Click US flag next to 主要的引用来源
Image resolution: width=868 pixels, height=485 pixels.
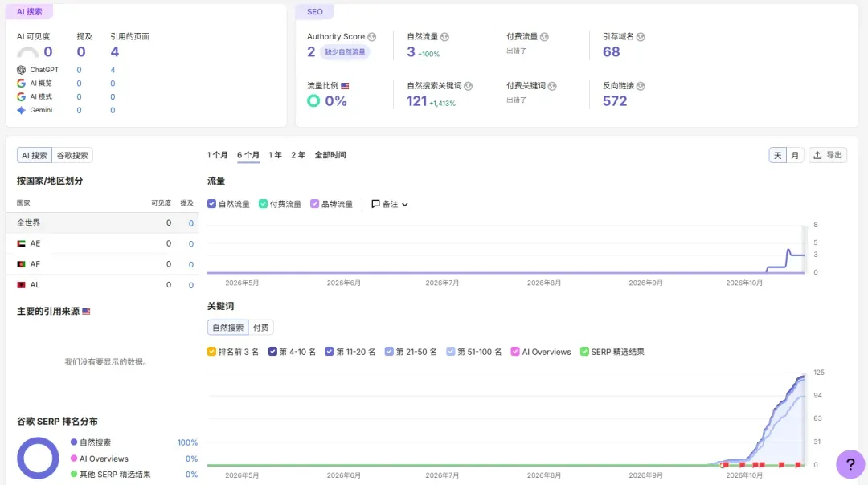tap(86, 312)
